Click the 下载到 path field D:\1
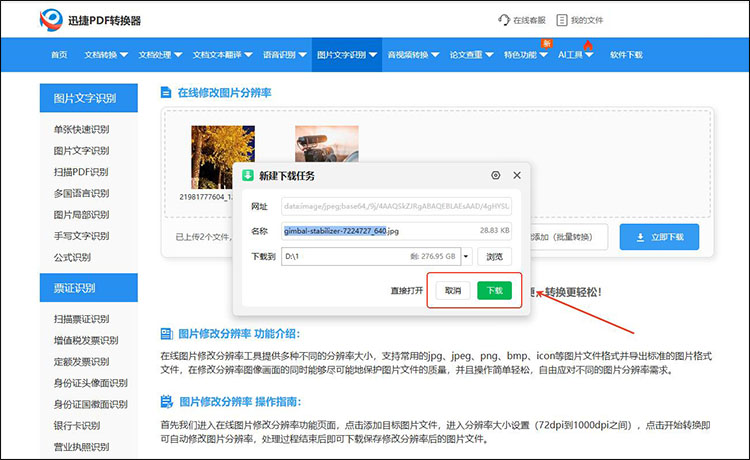 click(x=371, y=256)
